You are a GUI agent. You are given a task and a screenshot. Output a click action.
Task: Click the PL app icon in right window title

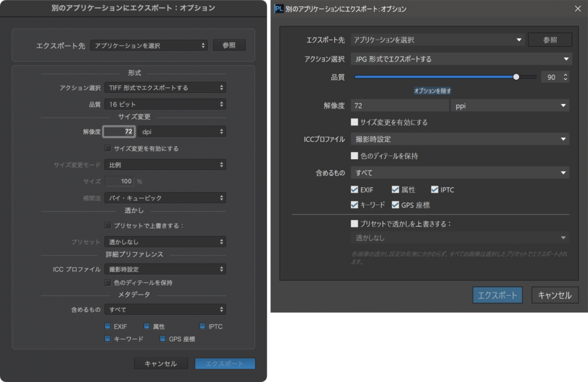[278, 9]
